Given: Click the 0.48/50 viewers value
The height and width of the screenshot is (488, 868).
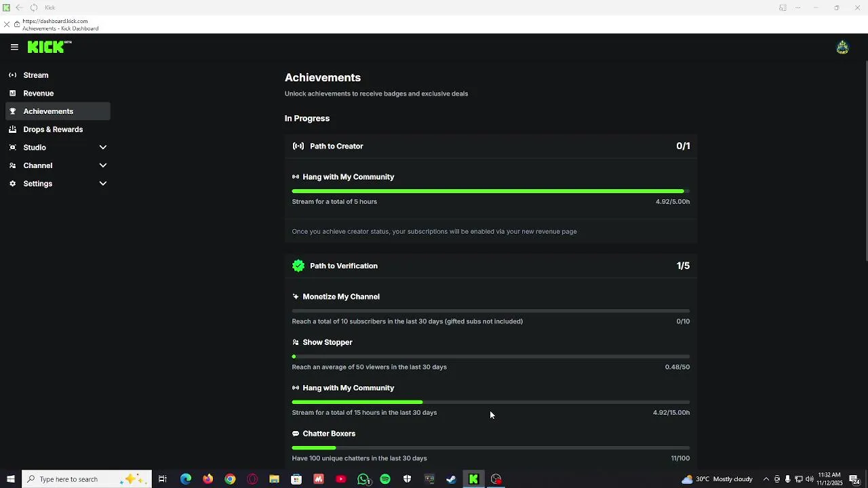Looking at the screenshot, I should coord(677,367).
